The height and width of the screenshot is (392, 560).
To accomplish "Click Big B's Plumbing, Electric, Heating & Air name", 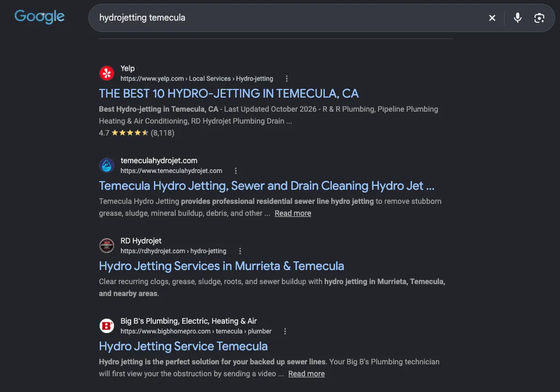I will tap(189, 321).
